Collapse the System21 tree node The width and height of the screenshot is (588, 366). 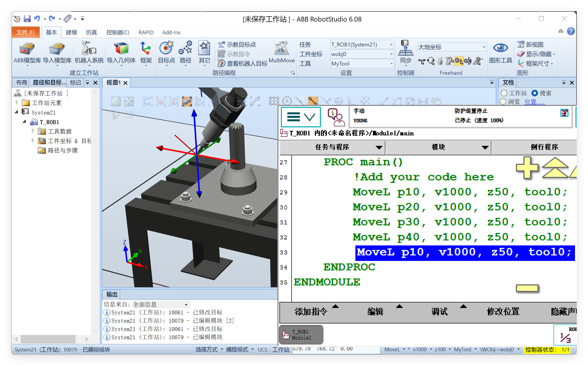point(17,112)
